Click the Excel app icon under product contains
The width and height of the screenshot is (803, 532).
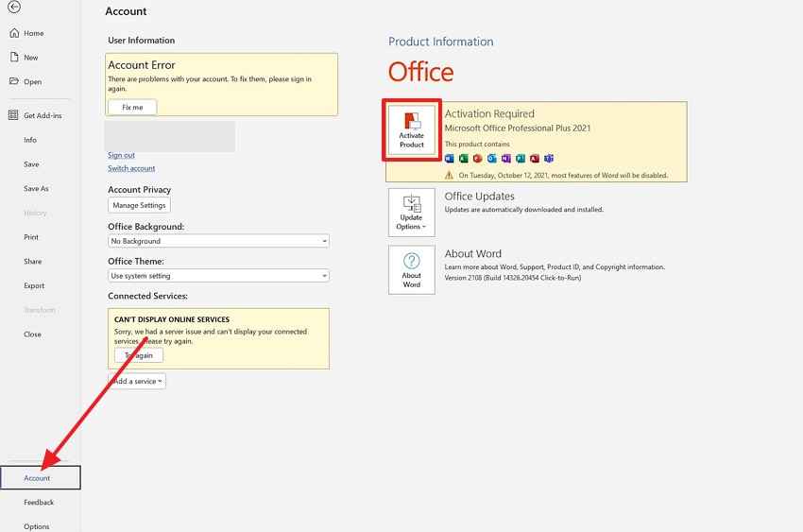(x=464, y=158)
